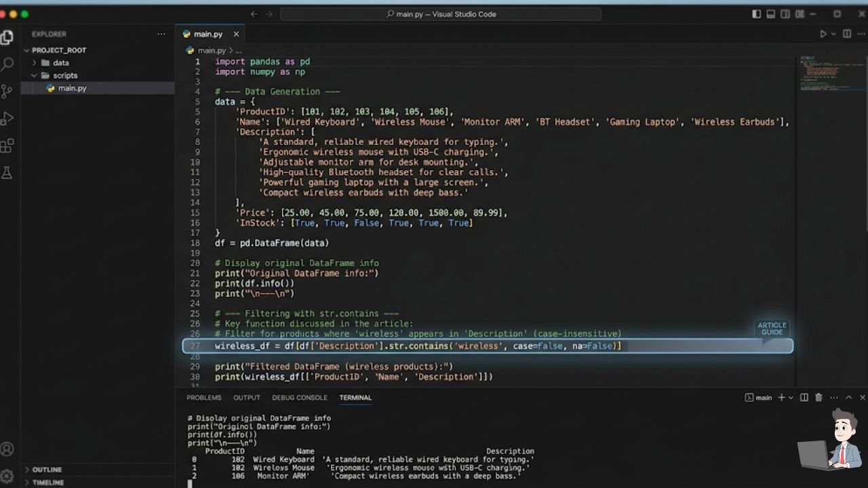Open the Manage gear menu
The image size is (868, 488).
click(x=7, y=476)
